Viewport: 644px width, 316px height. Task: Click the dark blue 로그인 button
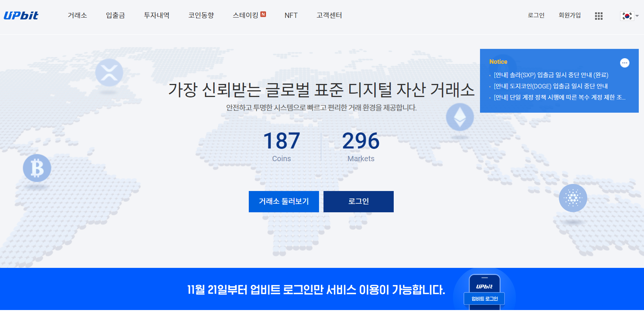point(359,201)
